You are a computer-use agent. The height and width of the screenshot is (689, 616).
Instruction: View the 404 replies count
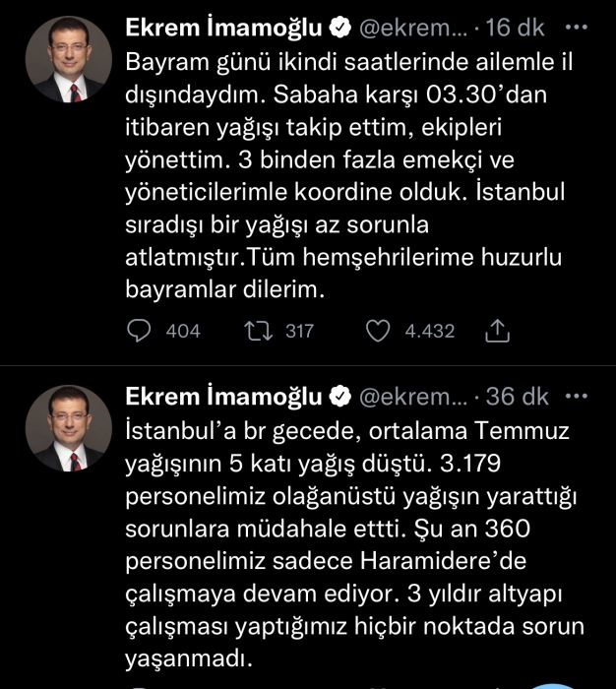pyautogui.click(x=183, y=332)
